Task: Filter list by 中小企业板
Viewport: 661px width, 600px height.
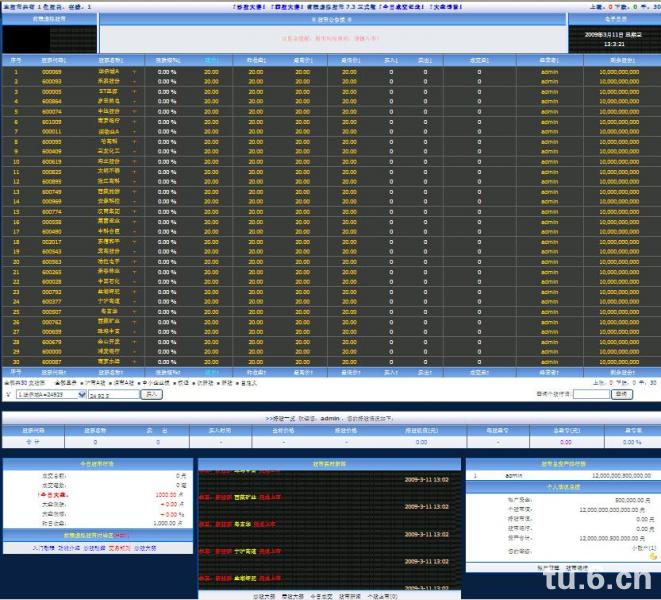Action: tap(156, 383)
